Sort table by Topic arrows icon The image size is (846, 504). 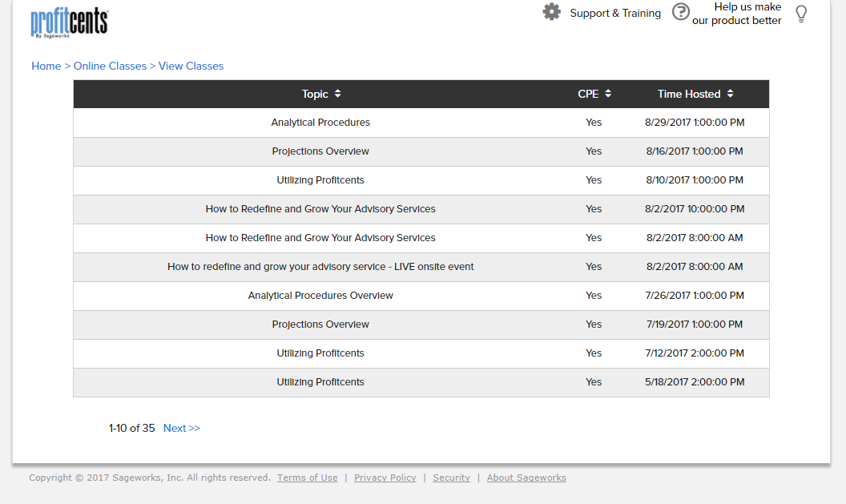[x=338, y=94]
